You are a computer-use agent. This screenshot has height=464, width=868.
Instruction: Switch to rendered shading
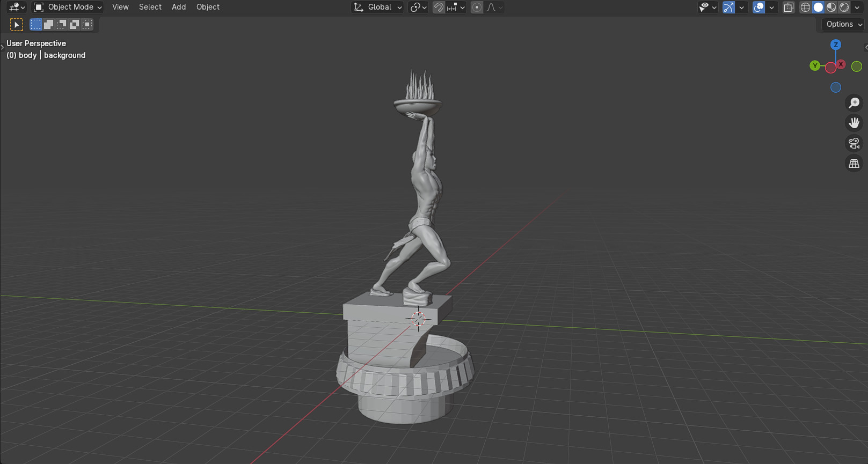coord(844,7)
